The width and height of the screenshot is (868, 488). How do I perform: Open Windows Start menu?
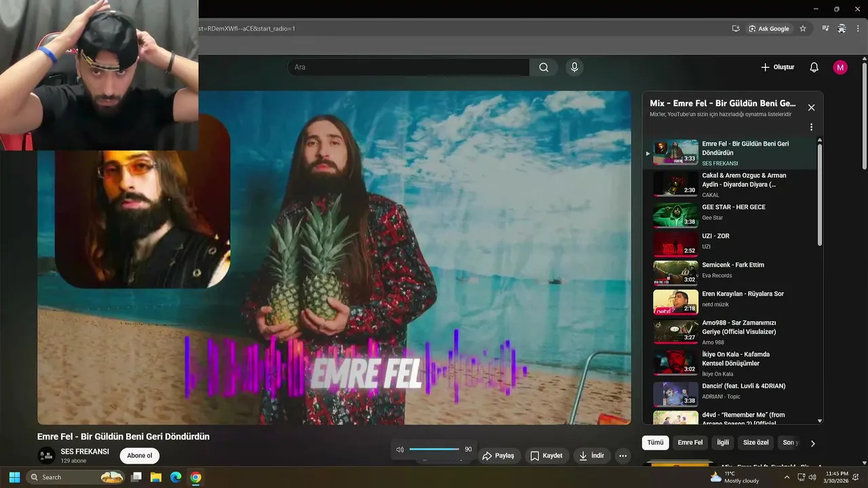pyautogui.click(x=14, y=477)
